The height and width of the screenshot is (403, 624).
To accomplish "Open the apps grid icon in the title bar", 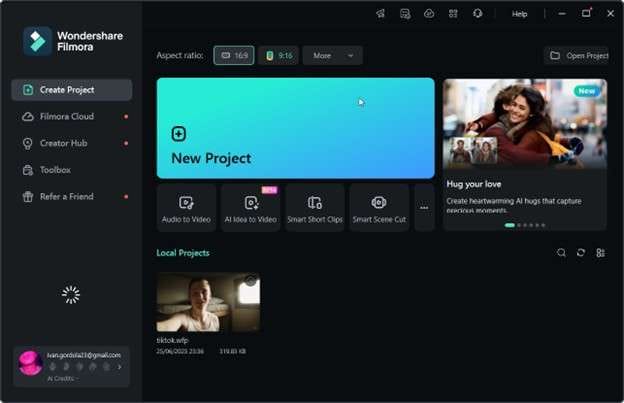I will coord(453,14).
